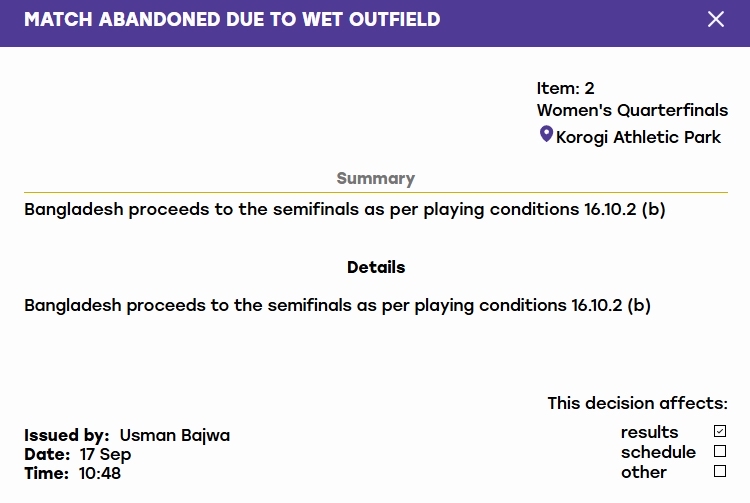Click the schedule label text
This screenshot has width=750, height=503.
pos(658,452)
